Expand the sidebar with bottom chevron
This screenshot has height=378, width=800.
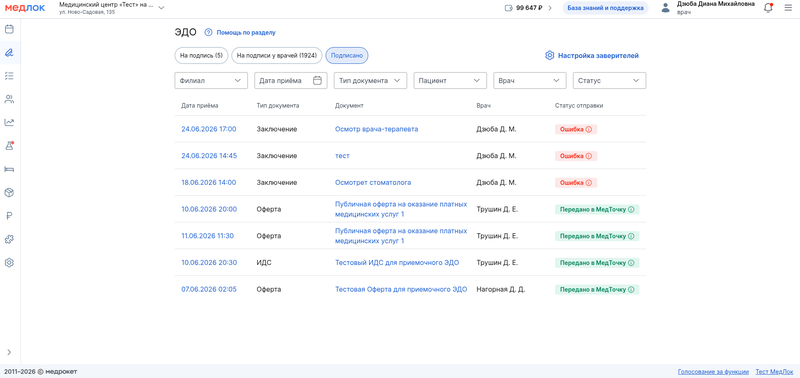tap(9, 352)
